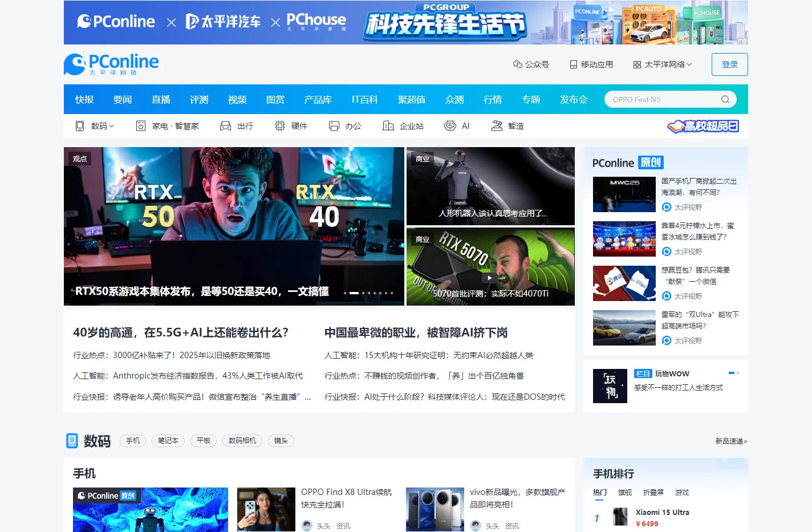Open 聚超值 in the main navigation

coord(412,99)
